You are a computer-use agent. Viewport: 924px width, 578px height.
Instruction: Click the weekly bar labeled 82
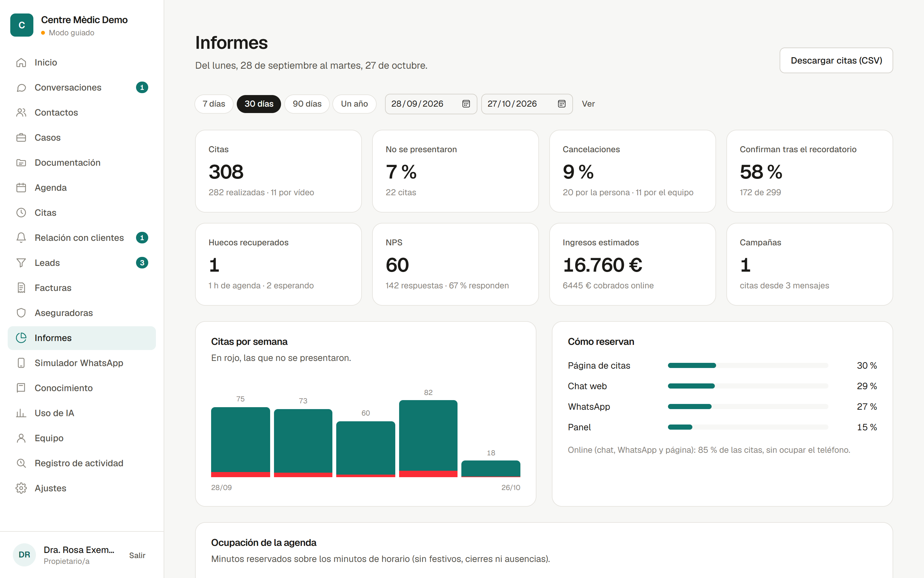click(x=428, y=438)
